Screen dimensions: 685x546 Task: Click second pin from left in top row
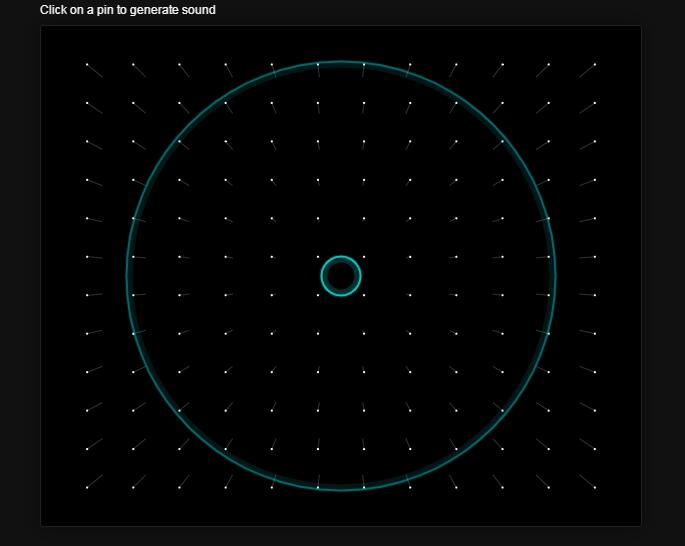click(x=133, y=65)
